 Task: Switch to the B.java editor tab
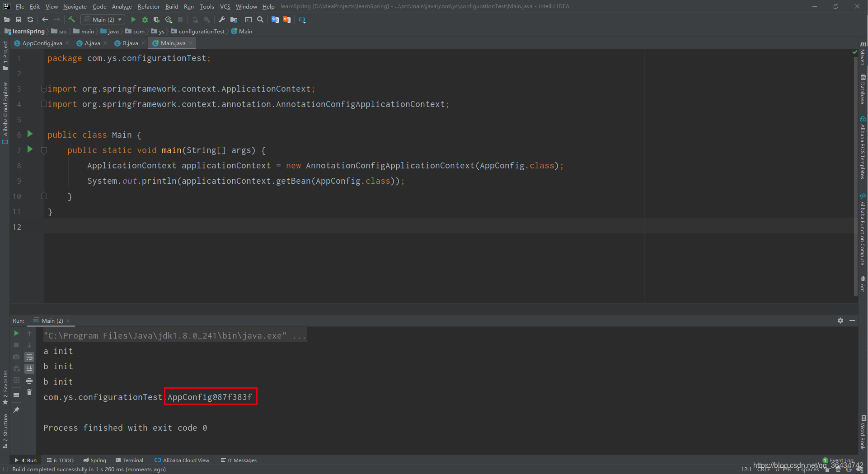[130, 43]
